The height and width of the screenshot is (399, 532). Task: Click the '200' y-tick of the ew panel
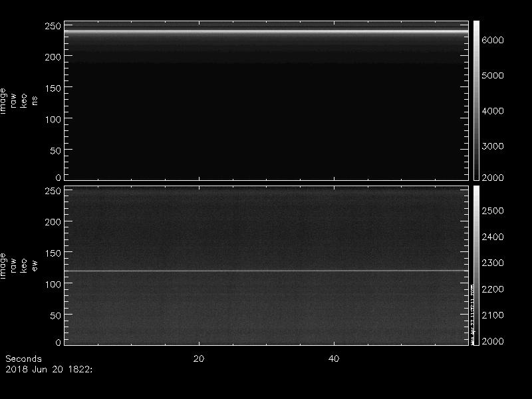53,222
